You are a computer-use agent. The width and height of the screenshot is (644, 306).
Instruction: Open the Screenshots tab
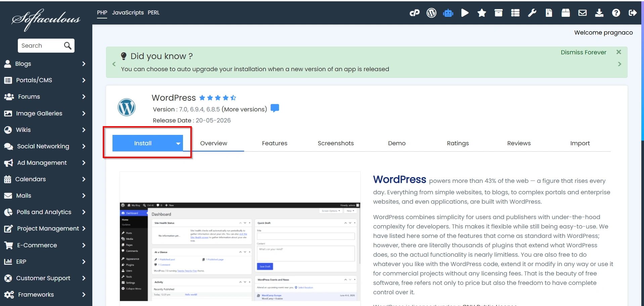point(336,143)
